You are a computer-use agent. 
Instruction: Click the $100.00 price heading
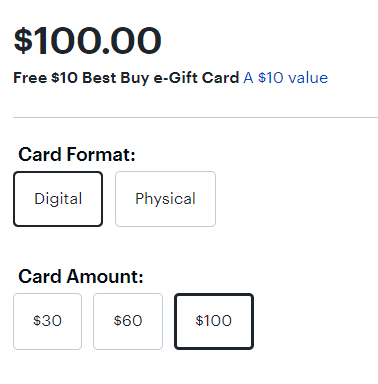[88, 41]
